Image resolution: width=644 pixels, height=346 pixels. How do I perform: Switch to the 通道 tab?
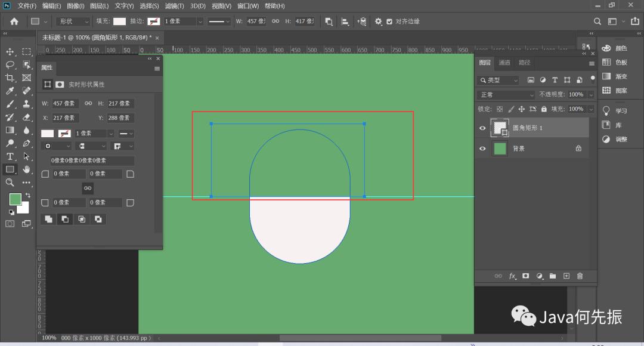coord(504,63)
